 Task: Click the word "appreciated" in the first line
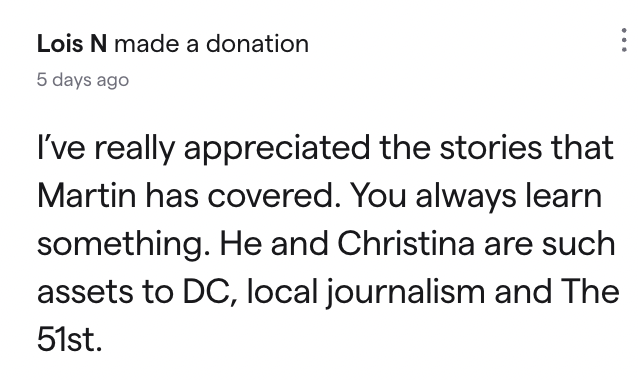[x=277, y=149]
